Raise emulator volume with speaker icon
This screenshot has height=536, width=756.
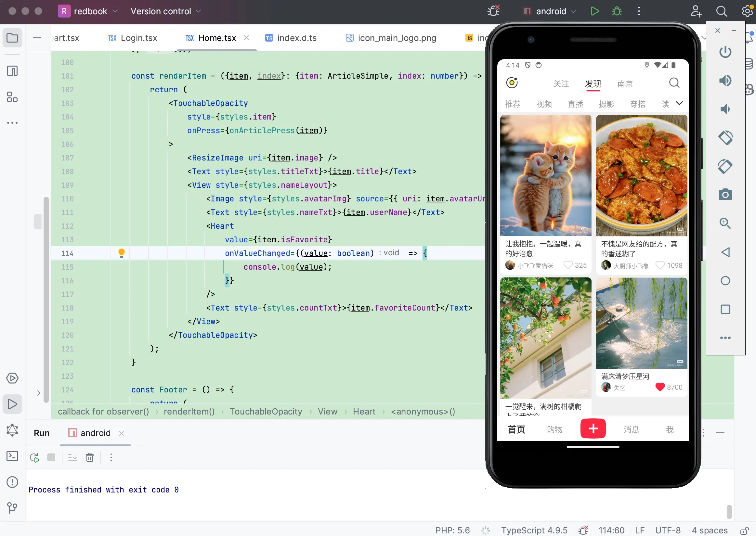[x=725, y=81]
